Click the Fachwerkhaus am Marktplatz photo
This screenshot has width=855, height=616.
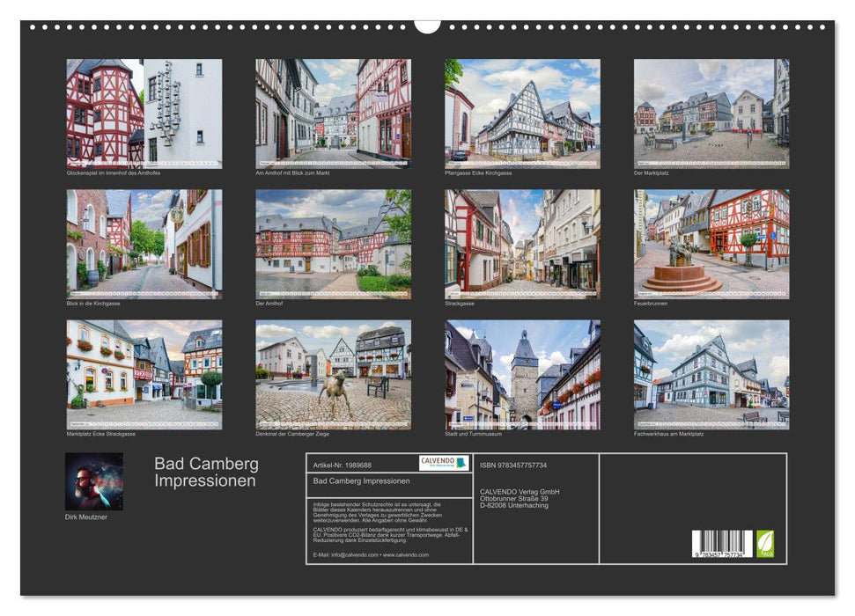pyautogui.click(x=711, y=374)
